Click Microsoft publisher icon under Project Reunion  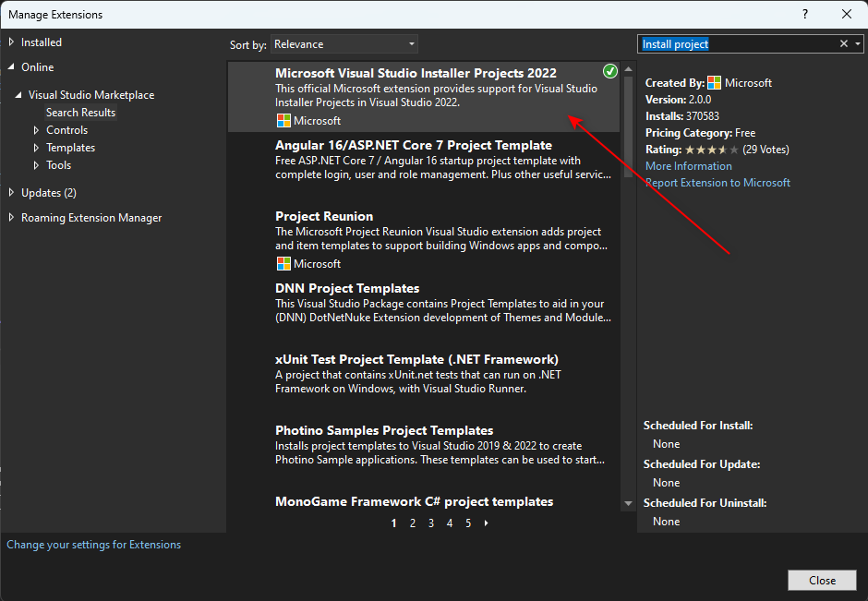pos(283,263)
